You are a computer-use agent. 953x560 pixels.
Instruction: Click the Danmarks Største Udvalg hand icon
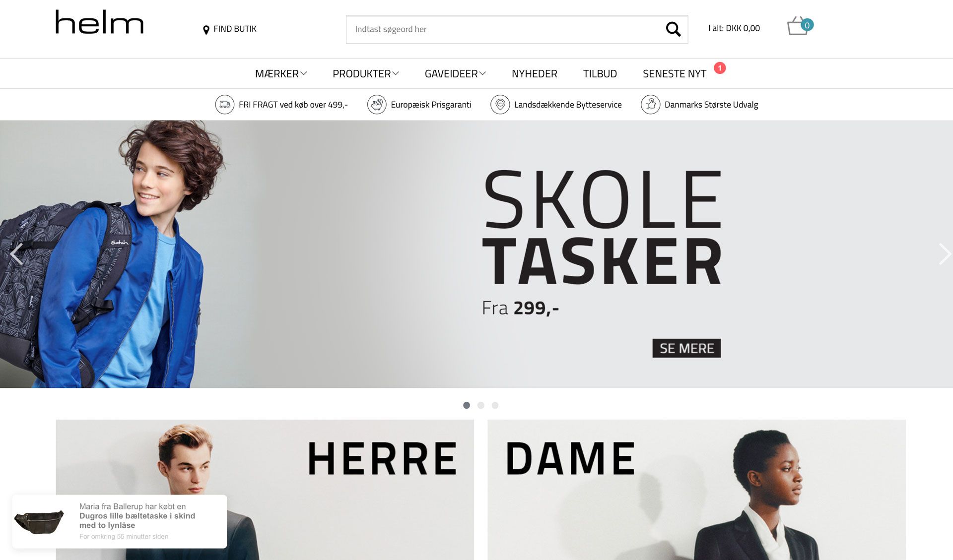pos(651,105)
